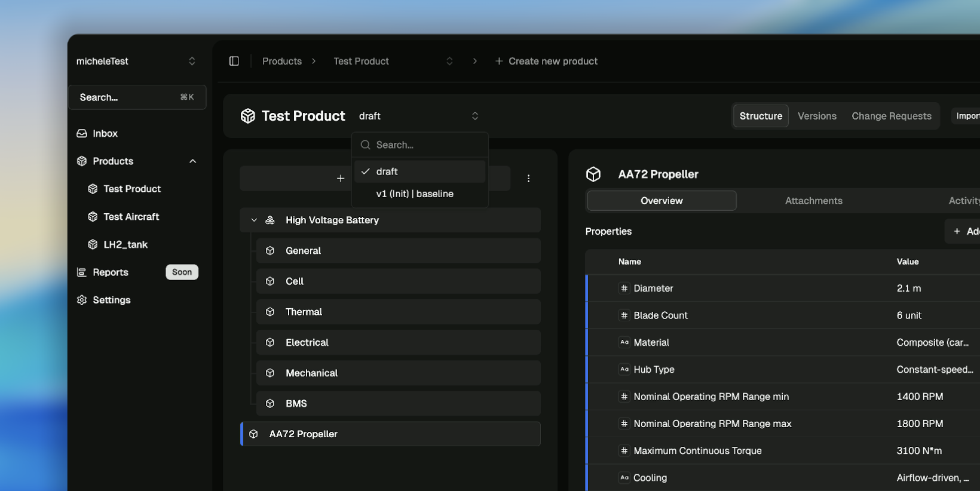This screenshot has height=491, width=980.
Task: Select the draft version option
Action: click(x=420, y=171)
